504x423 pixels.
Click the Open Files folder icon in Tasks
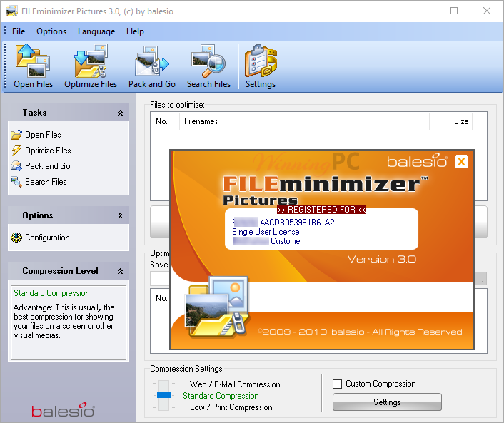pyautogui.click(x=16, y=135)
